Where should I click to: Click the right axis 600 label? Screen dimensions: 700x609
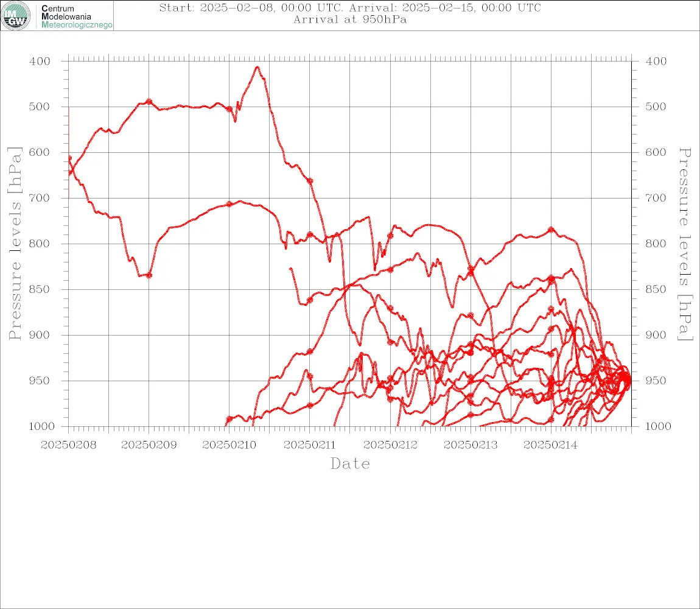coord(656,152)
